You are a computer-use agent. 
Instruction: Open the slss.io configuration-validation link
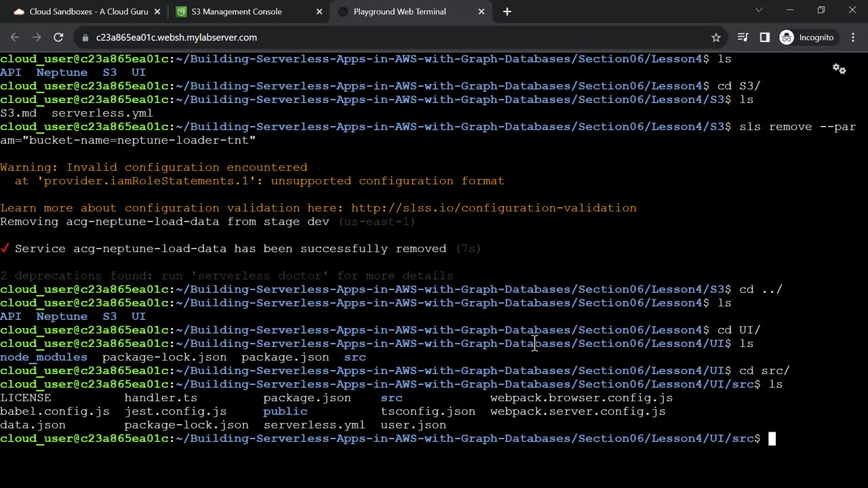494,208
